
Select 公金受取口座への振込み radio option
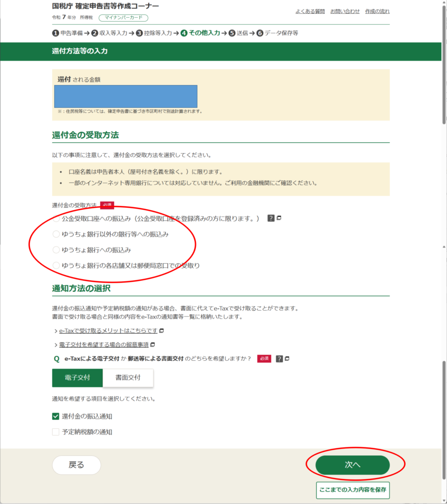(56, 219)
